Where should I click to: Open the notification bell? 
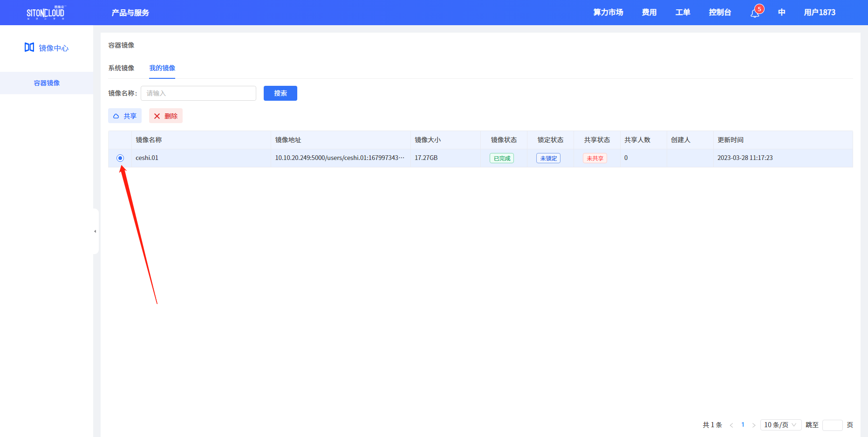point(755,13)
